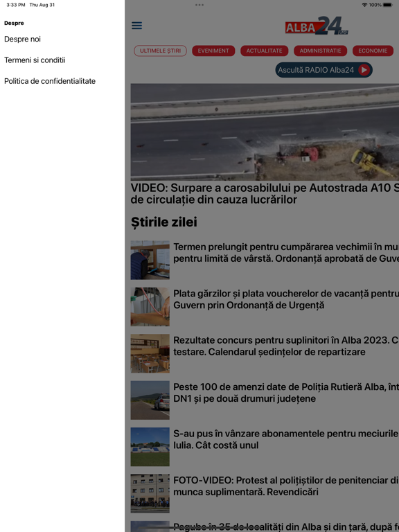Open article Rezultate concurs pentru suplinitori
The width and height of the screenshot is (399, 532).
tap(286, 346)
